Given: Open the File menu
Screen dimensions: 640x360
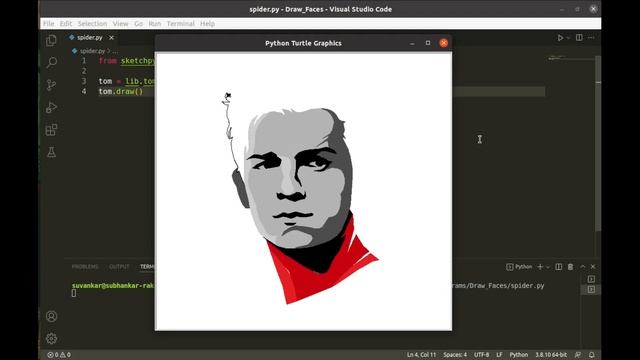Looking at the screenshot, I should pos(49,24).
